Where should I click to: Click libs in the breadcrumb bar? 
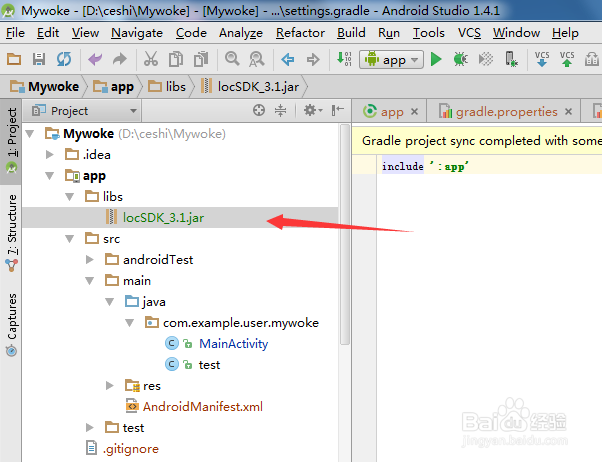point(167,87)
